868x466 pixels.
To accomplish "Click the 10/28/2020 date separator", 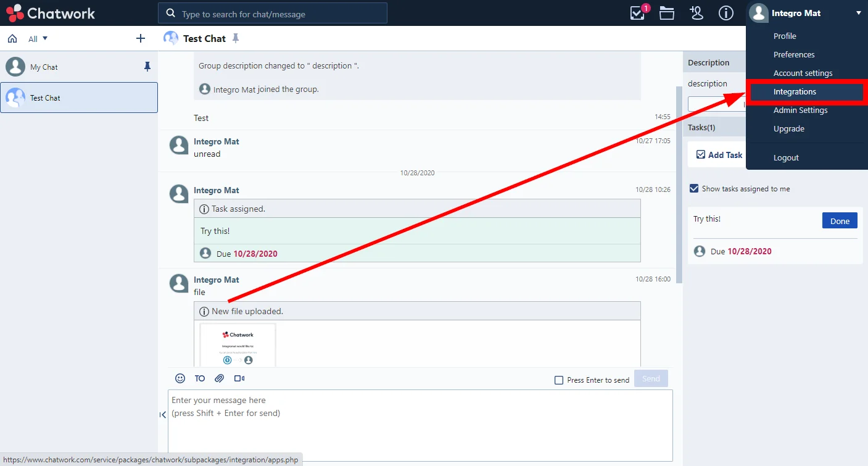I will point(418,173).
